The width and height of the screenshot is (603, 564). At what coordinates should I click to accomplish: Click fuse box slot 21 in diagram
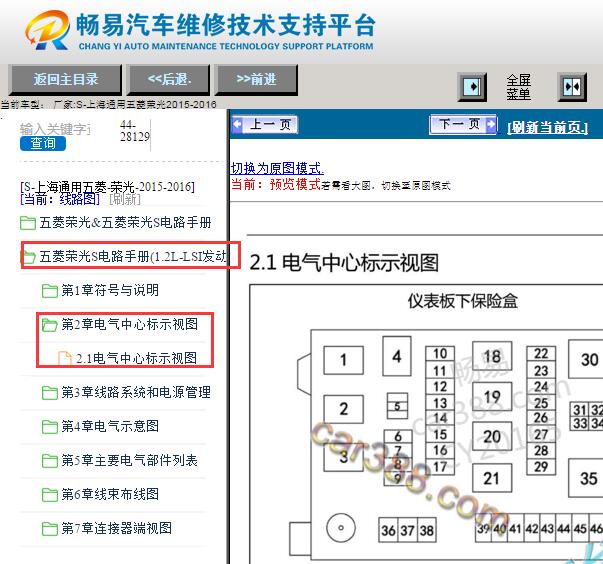pyautogui.click(x=491, y=478)
